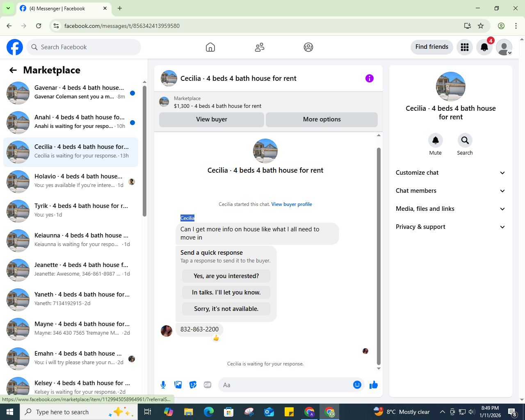Screen dimensions: 525x420
Task: Open Gavenar's conversation
Action: 71,93
